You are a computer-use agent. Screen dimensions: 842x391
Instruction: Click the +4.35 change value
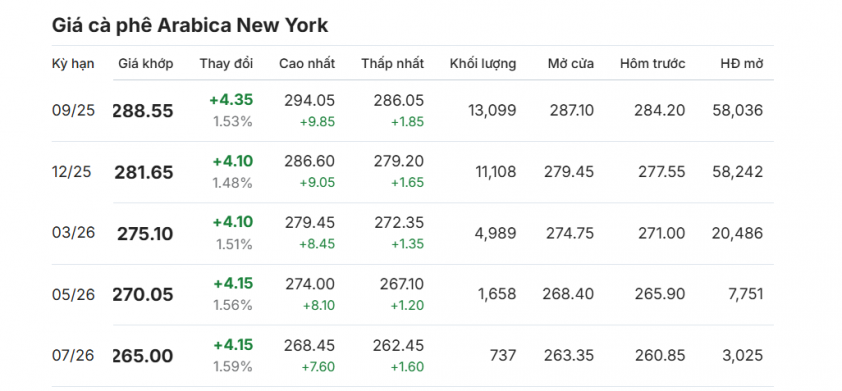coord(231,100)
